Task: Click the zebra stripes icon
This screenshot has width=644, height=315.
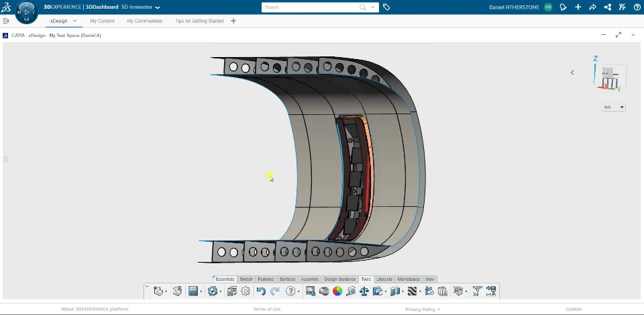Action: click(x=412, y=291)
